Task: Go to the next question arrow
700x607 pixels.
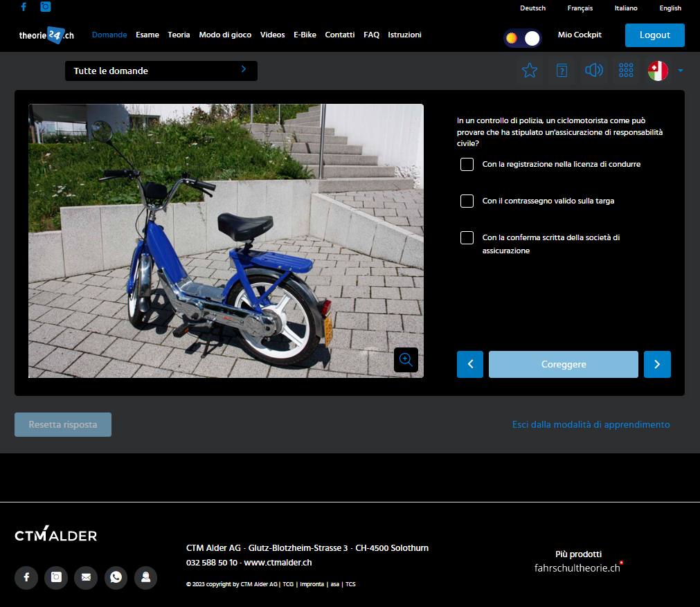Action: tap(657, 364)
